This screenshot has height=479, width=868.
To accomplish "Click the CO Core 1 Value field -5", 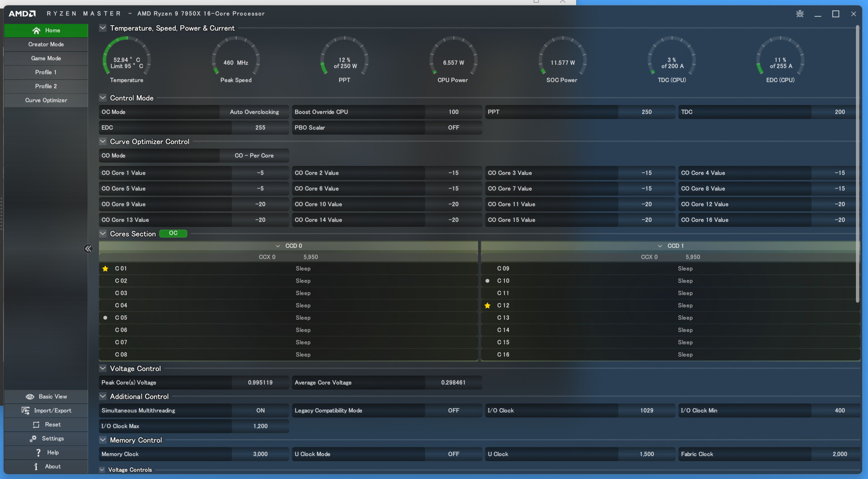I will coord(260,173).
